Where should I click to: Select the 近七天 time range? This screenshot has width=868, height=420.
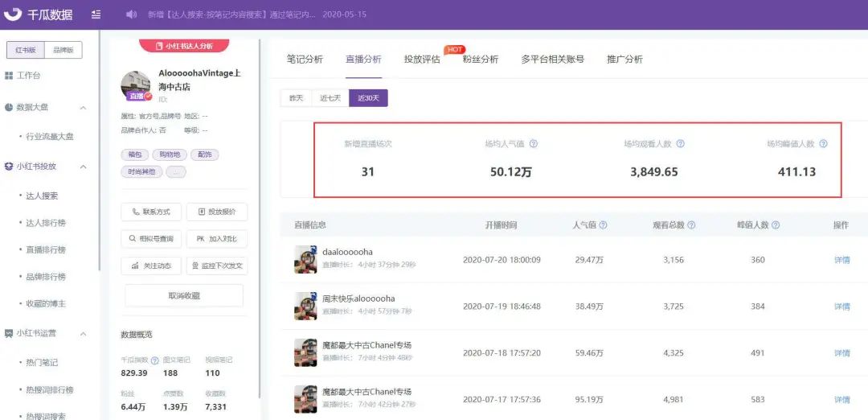click(330, 98)
